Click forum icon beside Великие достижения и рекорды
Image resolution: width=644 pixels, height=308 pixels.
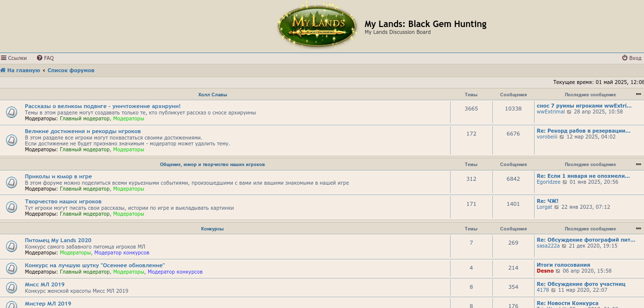[12, 140]
